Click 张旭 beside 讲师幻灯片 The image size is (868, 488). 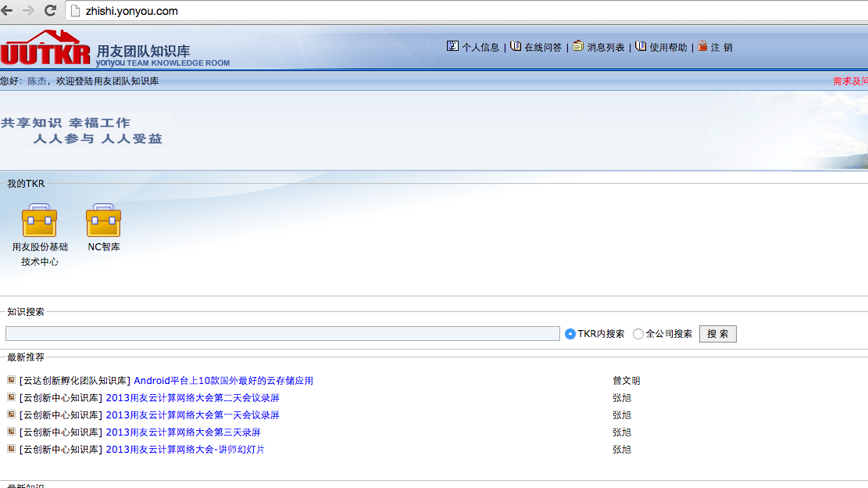[622, 449]
